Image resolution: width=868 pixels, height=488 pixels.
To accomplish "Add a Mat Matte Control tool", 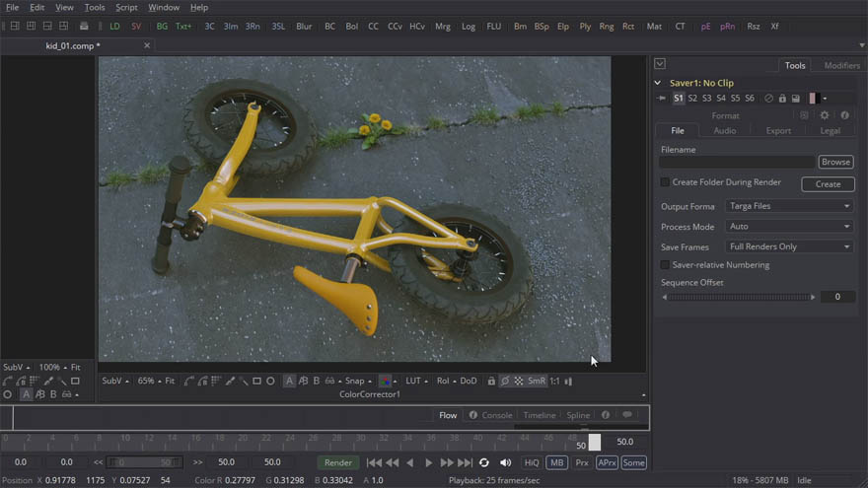I will 654,26.
